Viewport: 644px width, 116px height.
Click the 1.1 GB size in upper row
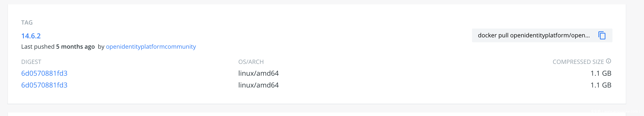pos(600,73)
